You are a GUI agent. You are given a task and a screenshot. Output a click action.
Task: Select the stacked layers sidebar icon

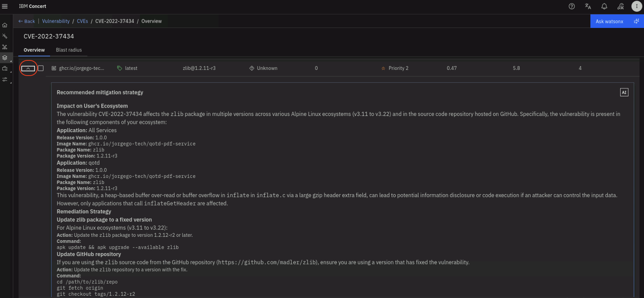[x=5, y=58]
